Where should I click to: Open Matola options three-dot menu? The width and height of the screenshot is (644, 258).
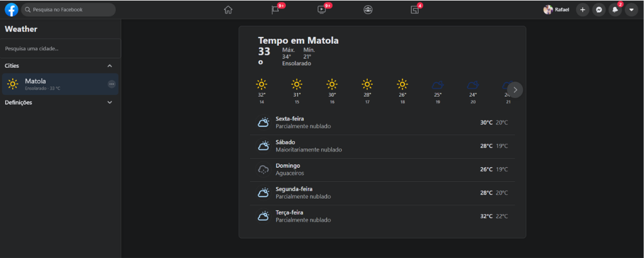coord(111,84)
